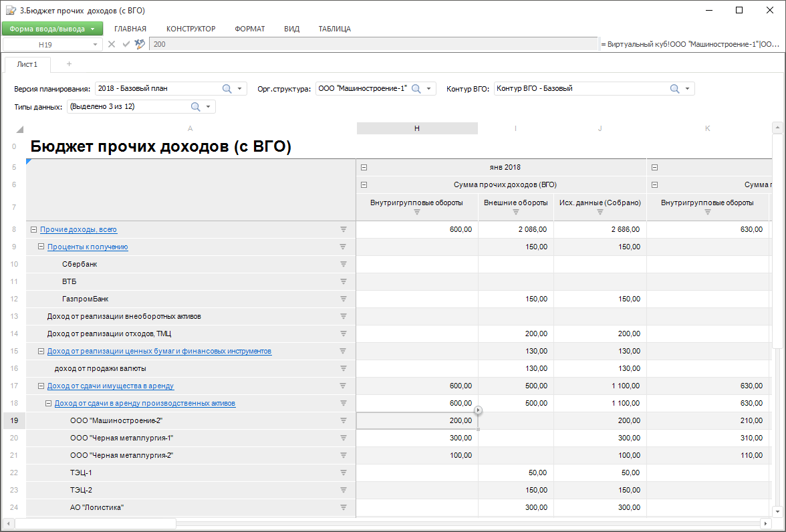Add a new sheet with plus button

pyautogui.click(x=69, y=64)
